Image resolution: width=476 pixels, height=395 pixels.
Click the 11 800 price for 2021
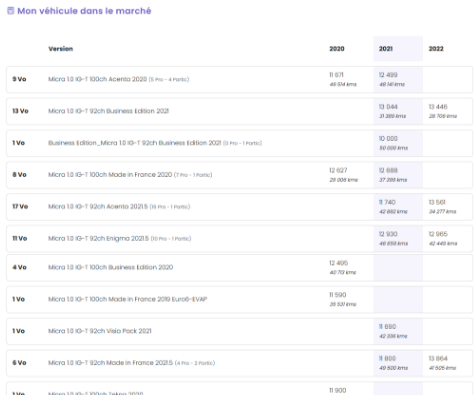[387, 358]
